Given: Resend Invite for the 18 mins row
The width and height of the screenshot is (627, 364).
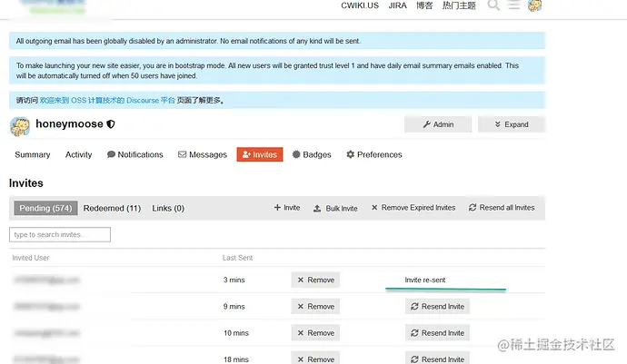Looking at the screenshot, I should pos(437,359).
